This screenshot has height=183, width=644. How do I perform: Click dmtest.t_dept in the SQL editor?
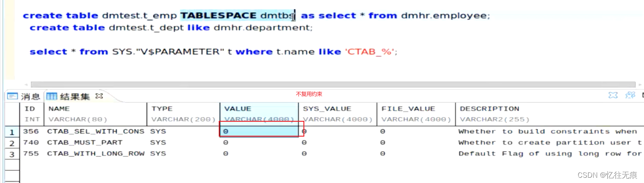click(x=146, y=28)
